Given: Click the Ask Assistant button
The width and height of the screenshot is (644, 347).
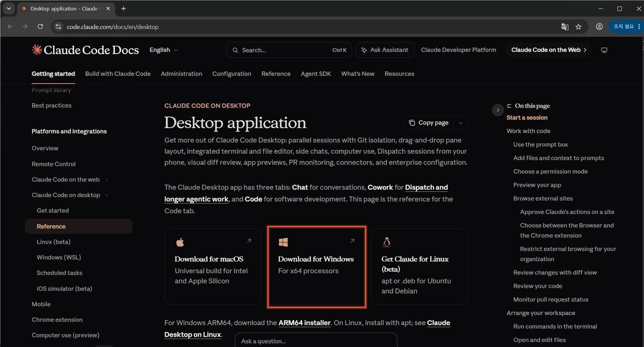Looking at the screenshot, I should coord(385,50).
